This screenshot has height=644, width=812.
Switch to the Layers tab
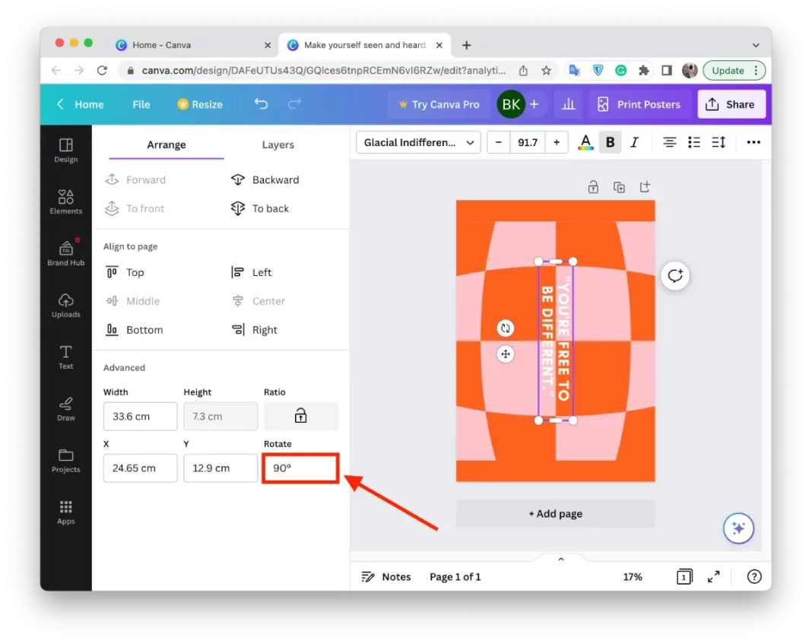(x=278, y=145)
